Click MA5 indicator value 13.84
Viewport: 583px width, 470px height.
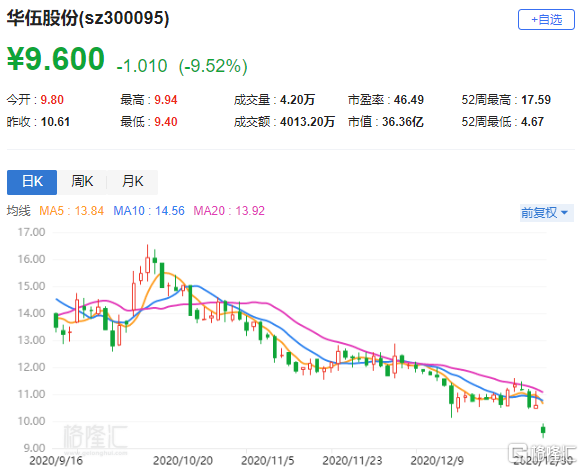(89, 211)
